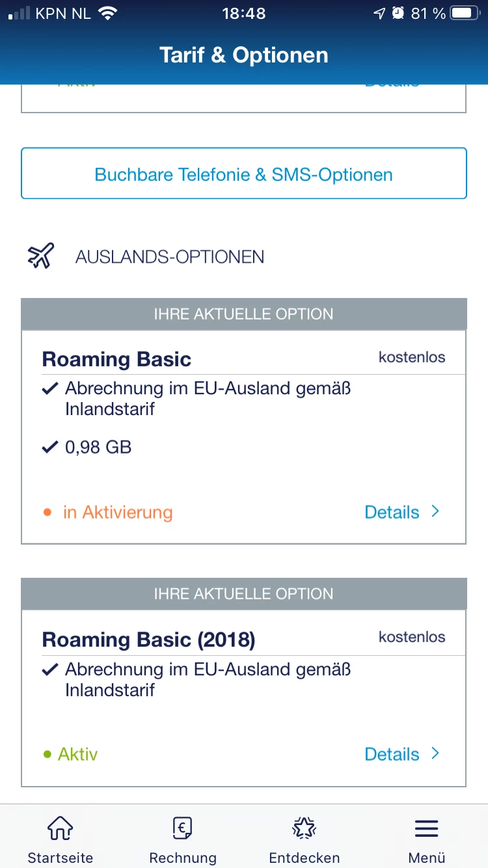
Task: Open Details link for Roaming Basic (2018)
Action: pyautogui.click(x=392, y=754)
